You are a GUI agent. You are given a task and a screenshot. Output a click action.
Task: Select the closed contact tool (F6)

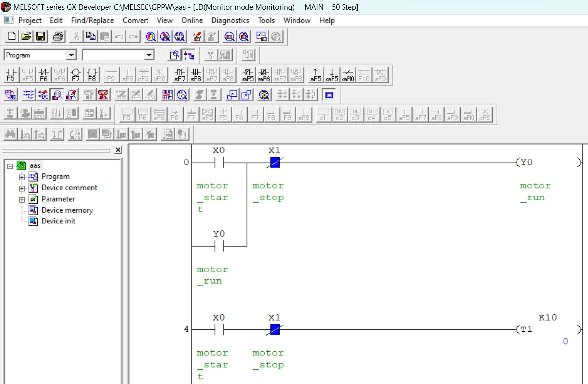(43, 74)
